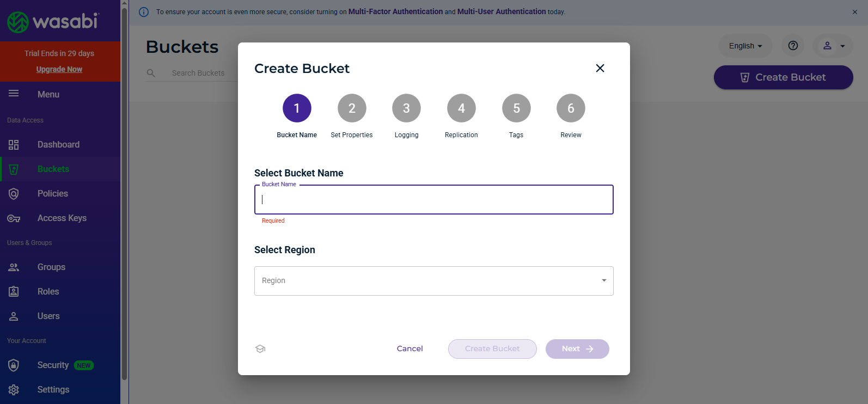Expand the user account dropdown

[x=833, y=46]
